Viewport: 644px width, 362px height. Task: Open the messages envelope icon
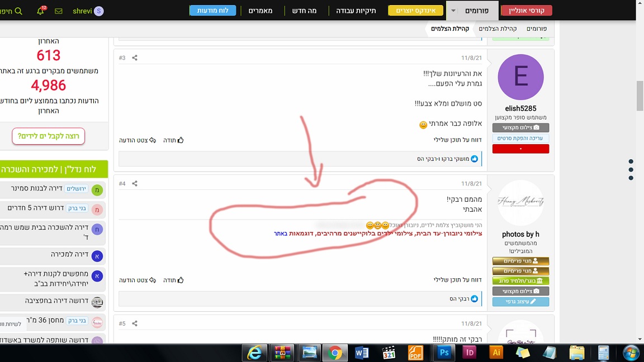click(x=59, y=11)
